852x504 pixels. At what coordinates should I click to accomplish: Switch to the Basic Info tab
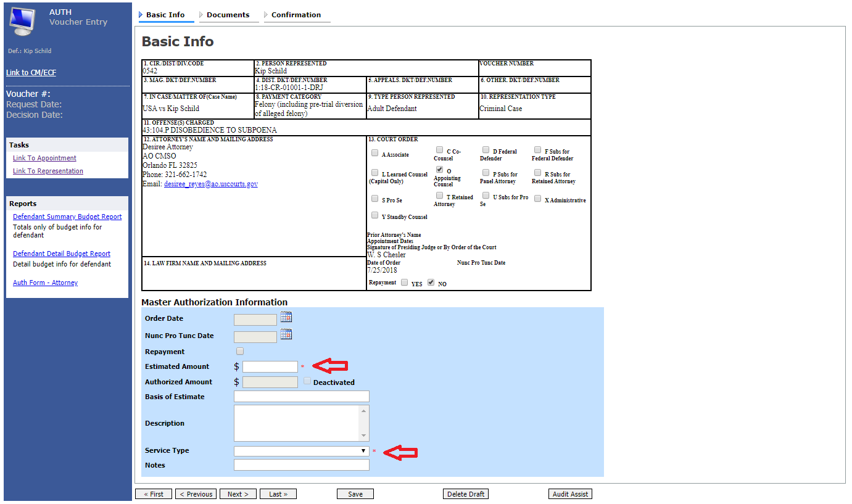[165, 15]
